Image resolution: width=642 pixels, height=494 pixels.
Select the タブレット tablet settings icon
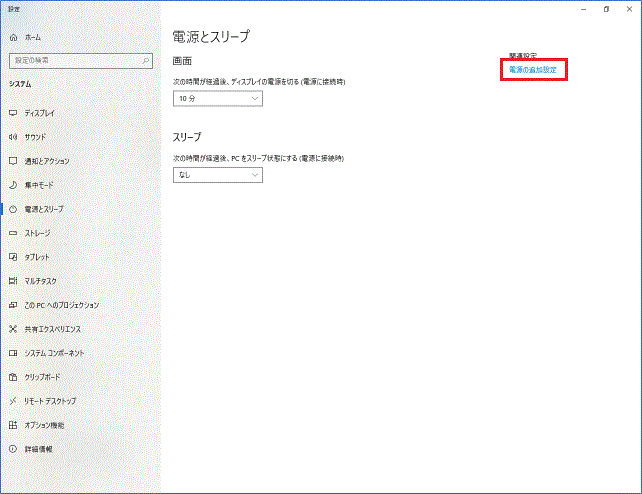[13, 257]
